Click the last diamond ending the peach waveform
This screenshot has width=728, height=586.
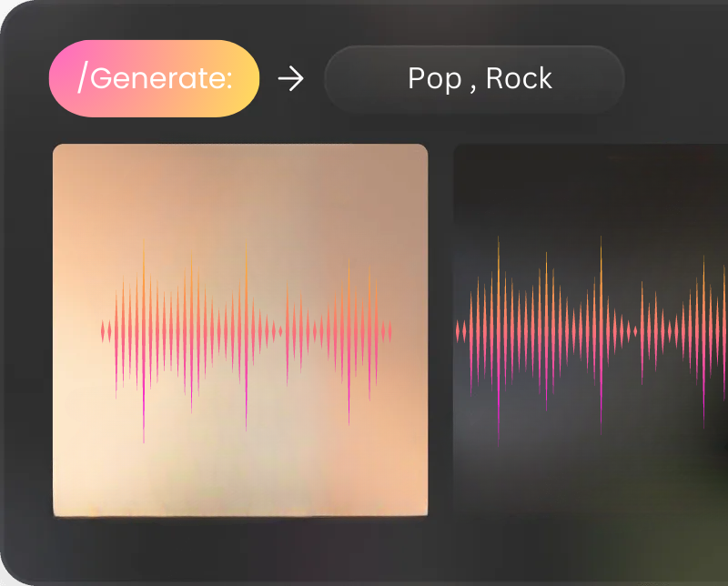point(390,331)
